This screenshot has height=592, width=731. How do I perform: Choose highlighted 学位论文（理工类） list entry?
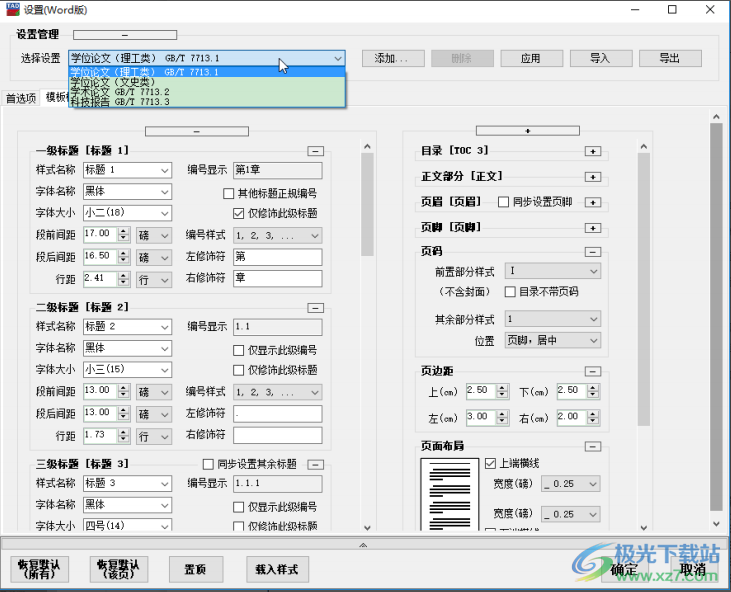(x=207, y=72)
